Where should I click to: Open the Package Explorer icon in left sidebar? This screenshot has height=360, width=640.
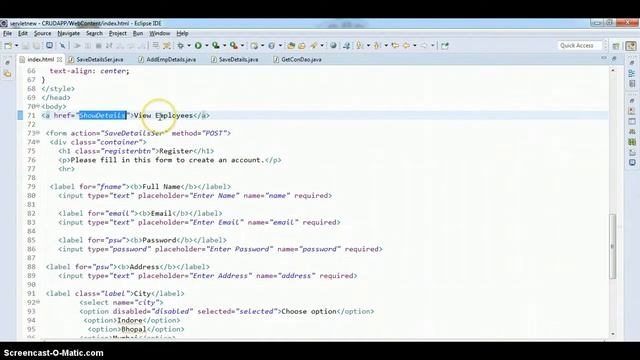click(7, 74)
